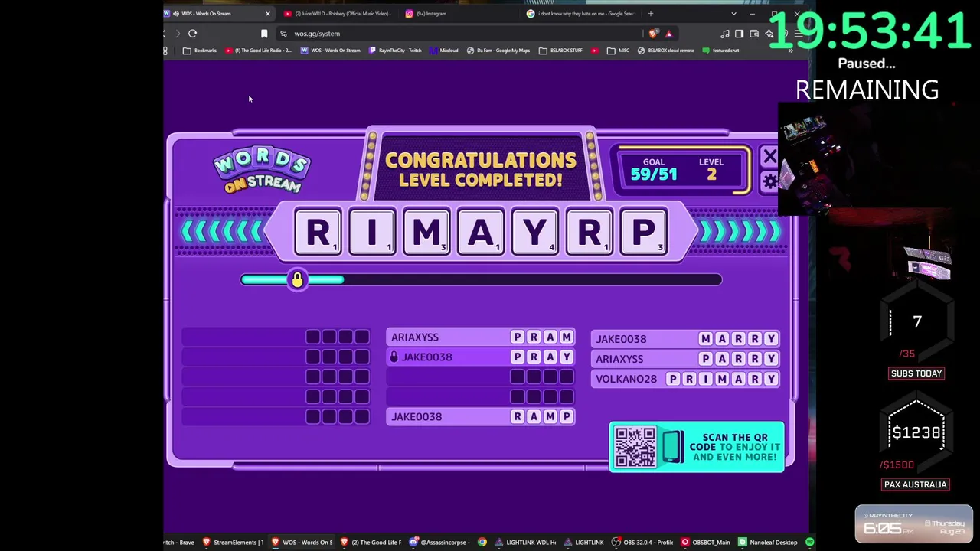This screenshot has height=551, width=980.
Task: Open The Good Life Radio bookmark
Action: point(258,51)
